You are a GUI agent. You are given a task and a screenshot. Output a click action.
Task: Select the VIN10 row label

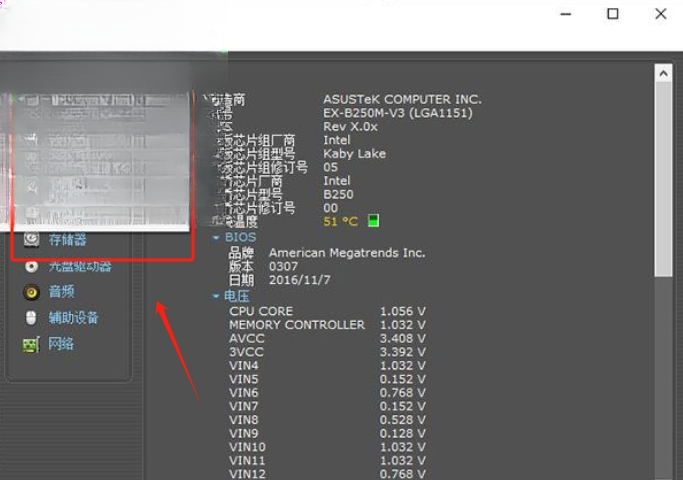point(247,447)
